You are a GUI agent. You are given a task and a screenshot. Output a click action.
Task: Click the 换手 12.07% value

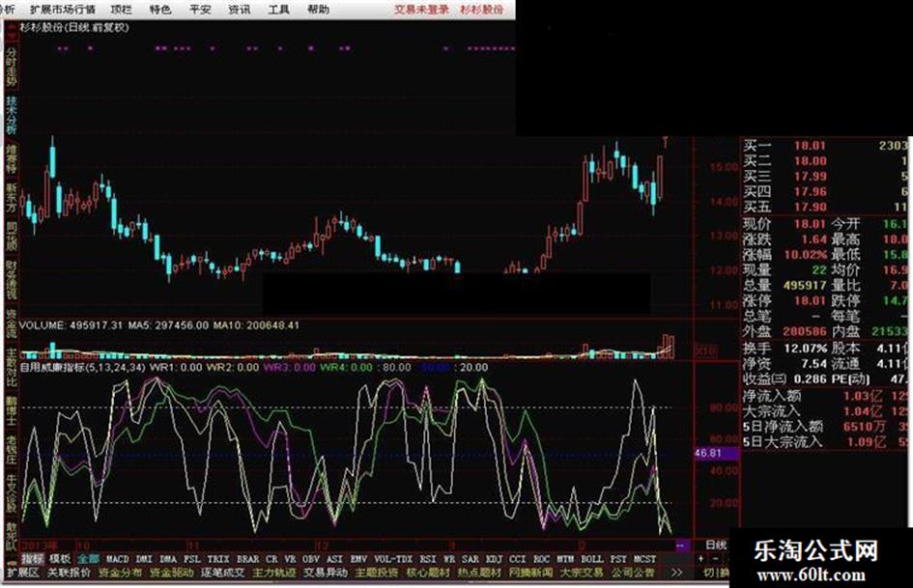[806, 349]
